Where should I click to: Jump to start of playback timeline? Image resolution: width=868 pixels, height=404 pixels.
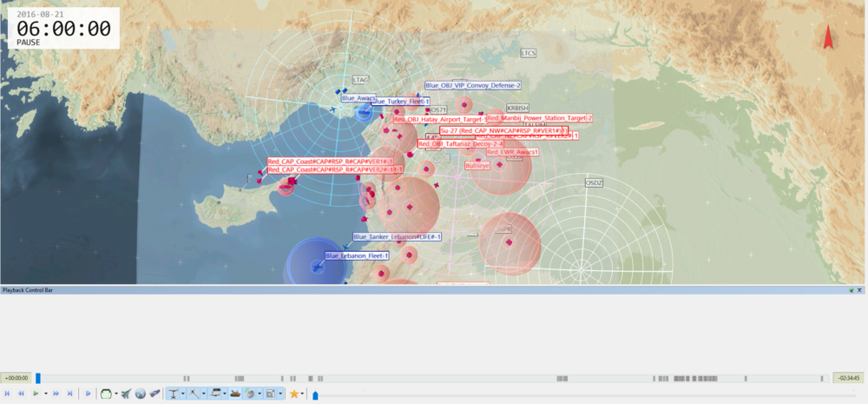[8, 394]
